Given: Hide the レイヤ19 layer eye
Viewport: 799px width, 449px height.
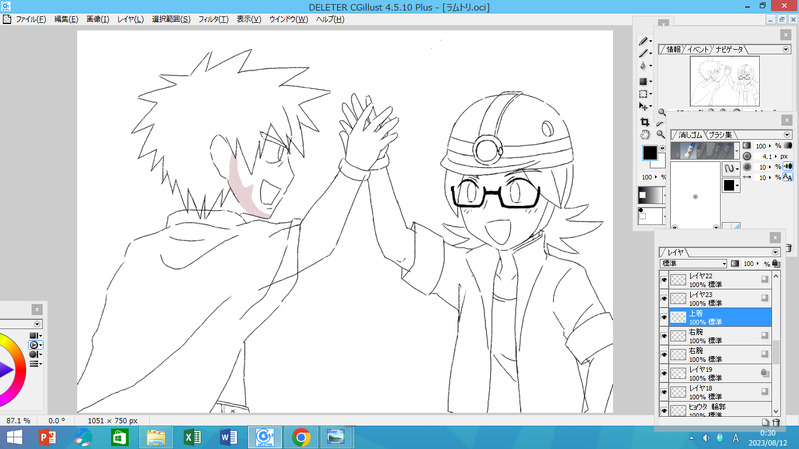Looking at the screenshot, I should click(664, 374).
